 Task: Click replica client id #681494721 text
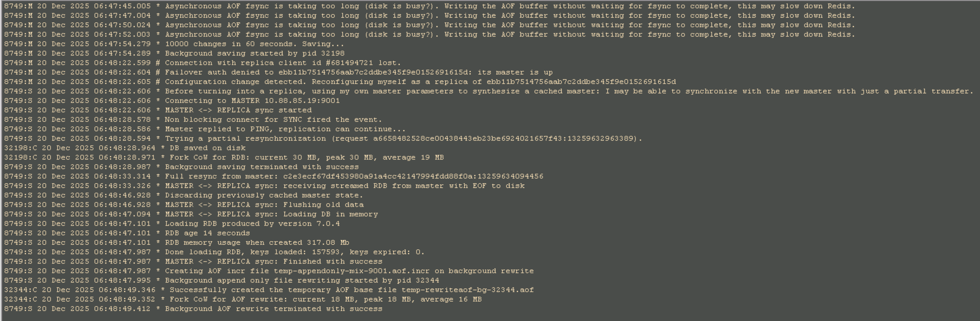click(x=349, y=63)
